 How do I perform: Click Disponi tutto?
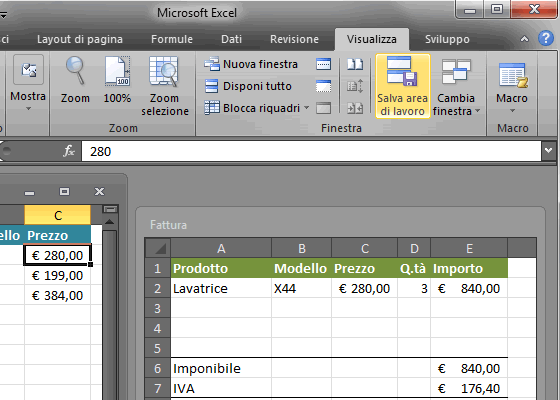pos(248,86)
